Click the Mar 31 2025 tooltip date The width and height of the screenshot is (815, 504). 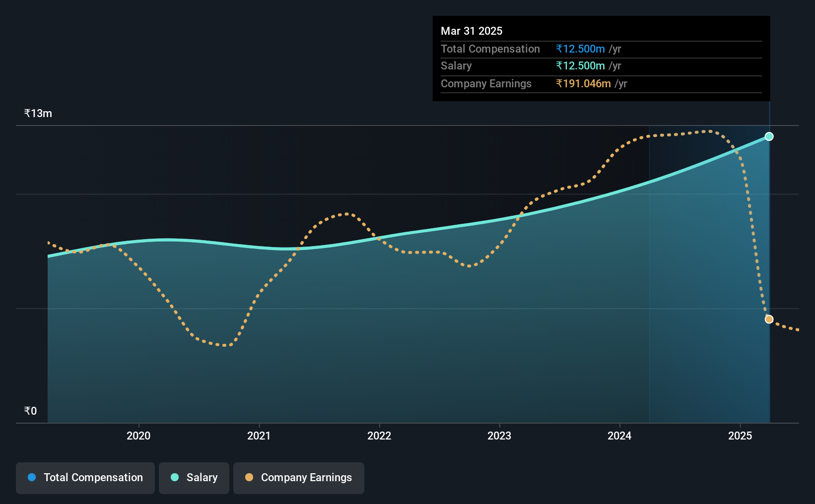click(472, 31)
